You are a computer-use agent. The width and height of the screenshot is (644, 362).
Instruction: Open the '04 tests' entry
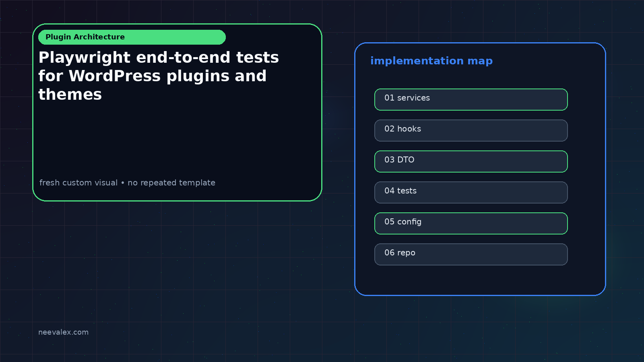tap(471, 192)
